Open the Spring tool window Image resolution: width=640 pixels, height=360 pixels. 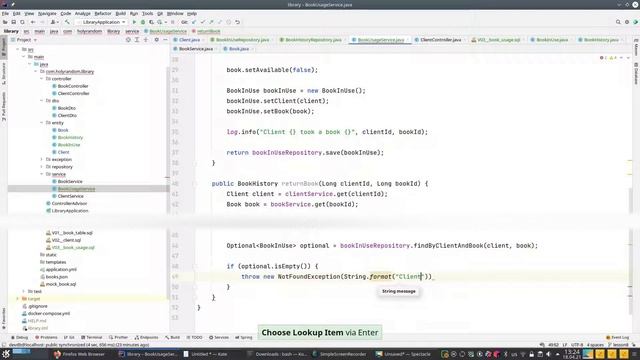pyautogui.click(x=244, y=338)
